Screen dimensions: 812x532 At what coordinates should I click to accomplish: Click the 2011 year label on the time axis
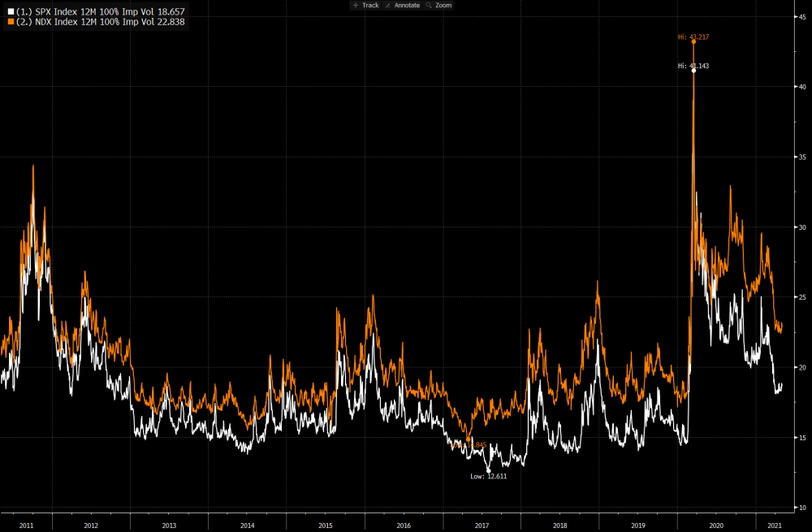[x=27, y=526]
